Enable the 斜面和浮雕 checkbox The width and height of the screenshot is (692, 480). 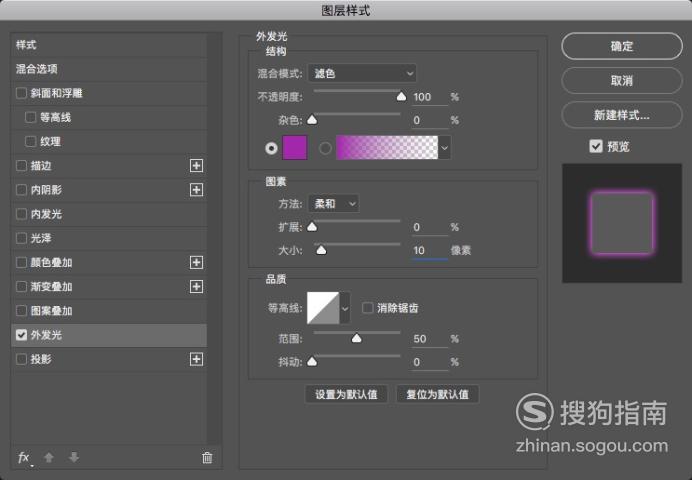point(21,93)
